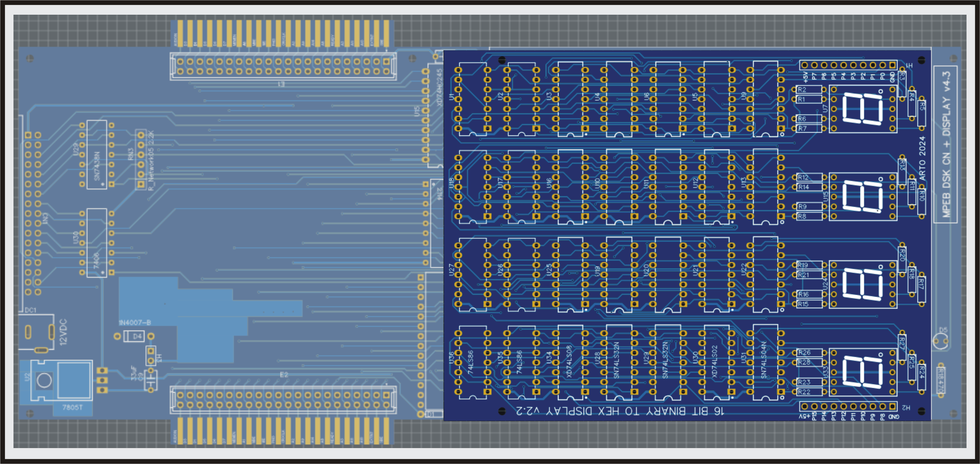This screenshot has height=464, width=980.
Task: Select resistor R2 near top display
Action: 809,90
